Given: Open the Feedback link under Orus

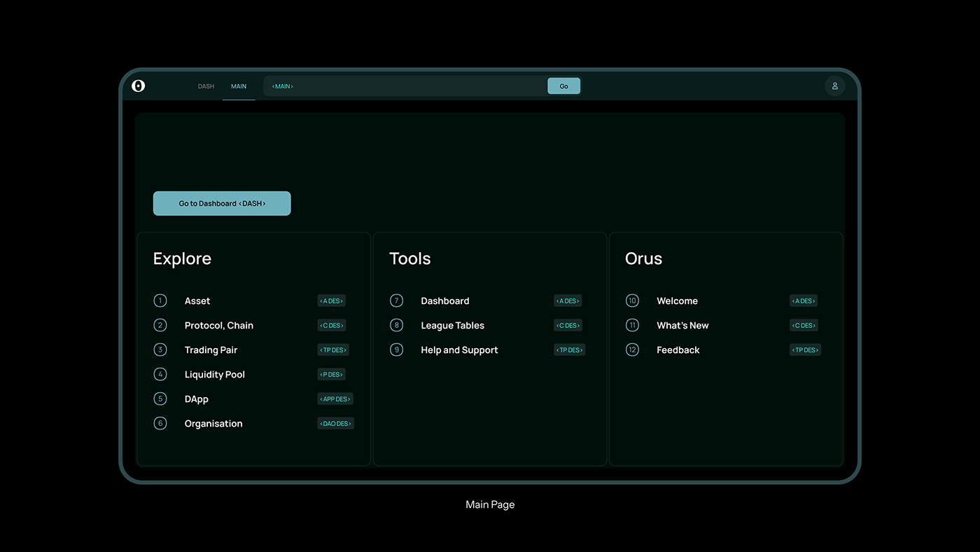Looking at the screenshot, I should click(678, 350).
